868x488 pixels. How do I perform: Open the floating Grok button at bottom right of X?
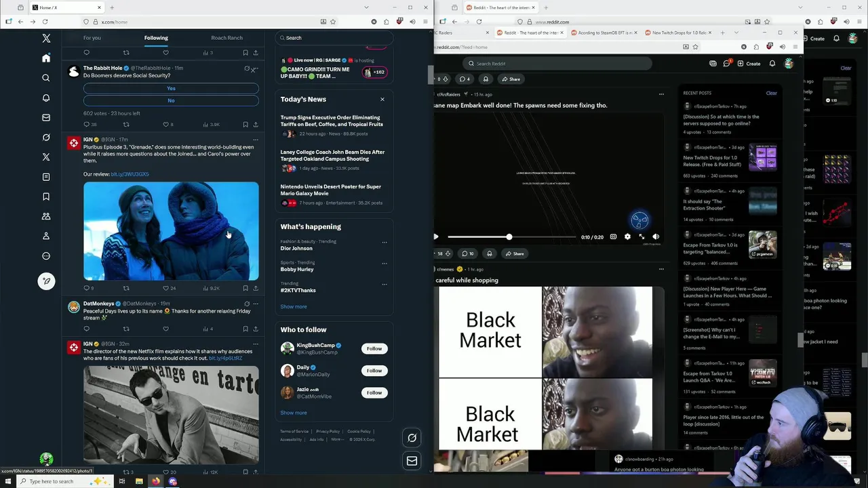tap(412, 438)
